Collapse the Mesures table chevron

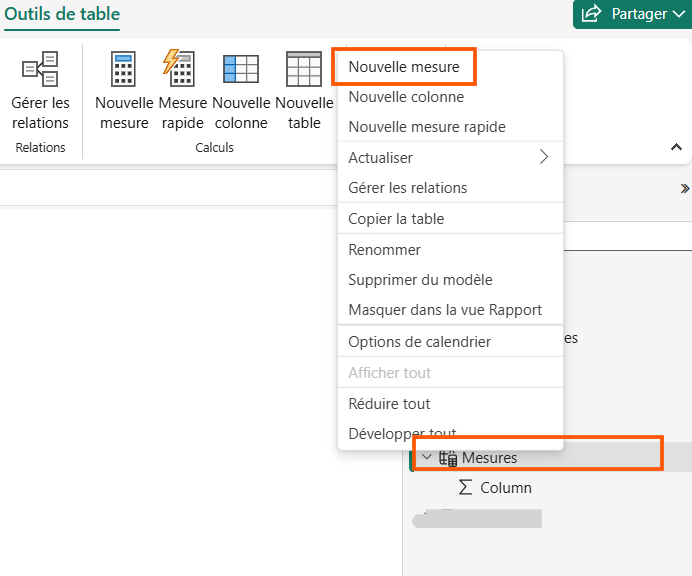[x=426, y=457]
